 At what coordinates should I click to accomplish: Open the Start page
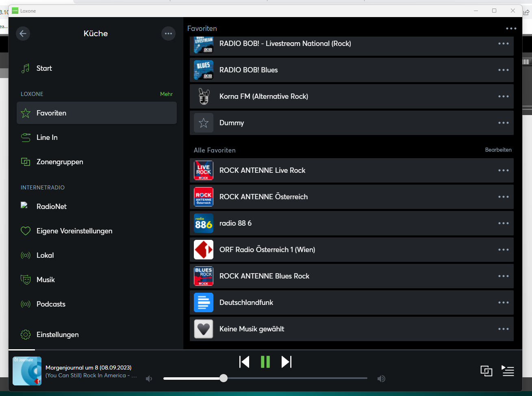[x=97, y=68]
